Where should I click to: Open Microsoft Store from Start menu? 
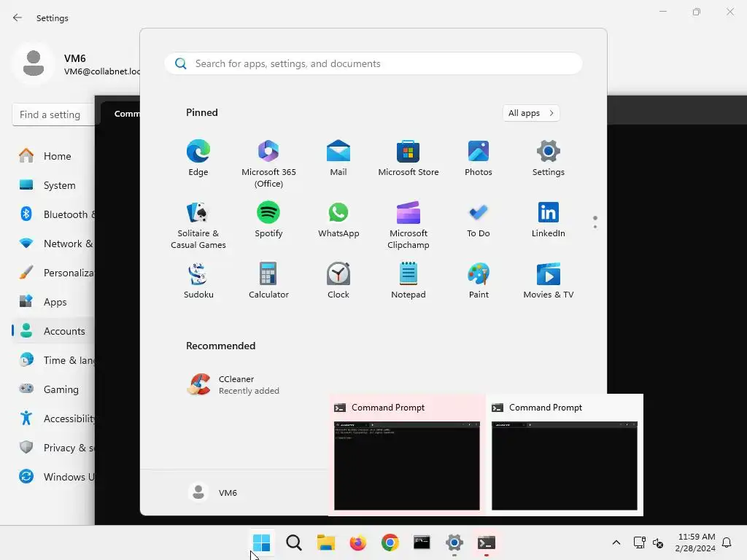click(409, 158)
